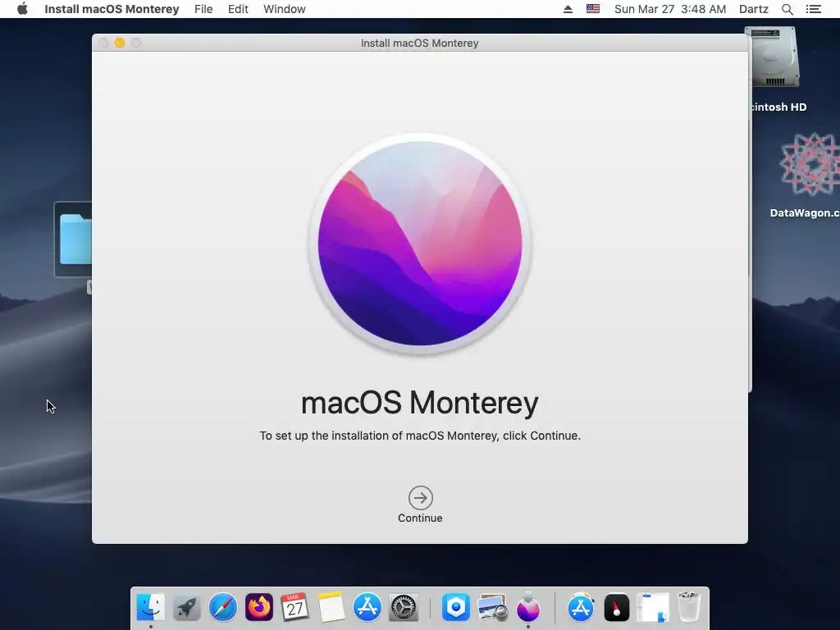The height and width of the screenshot is (630, 840).
Task: Open Calendar showing 27 in Dock
Action: (295, 607)
